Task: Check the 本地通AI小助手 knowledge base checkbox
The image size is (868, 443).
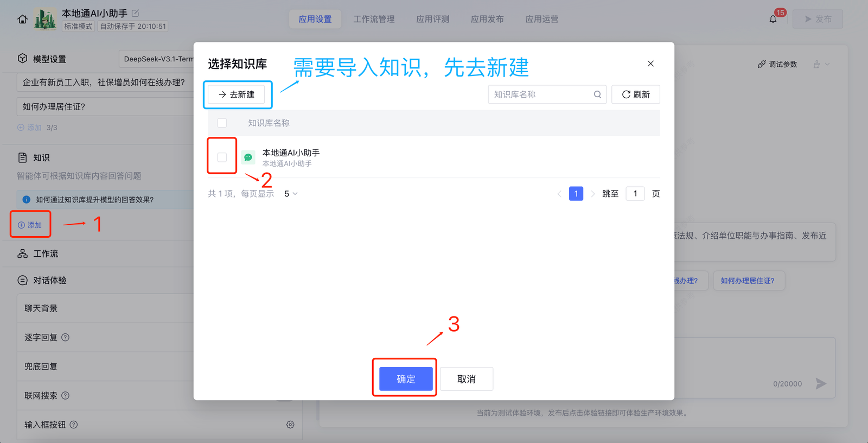Action: coord(222,157)
